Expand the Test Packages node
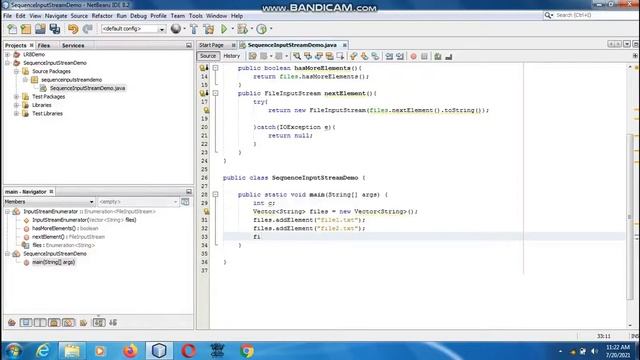 coord(16,97)
